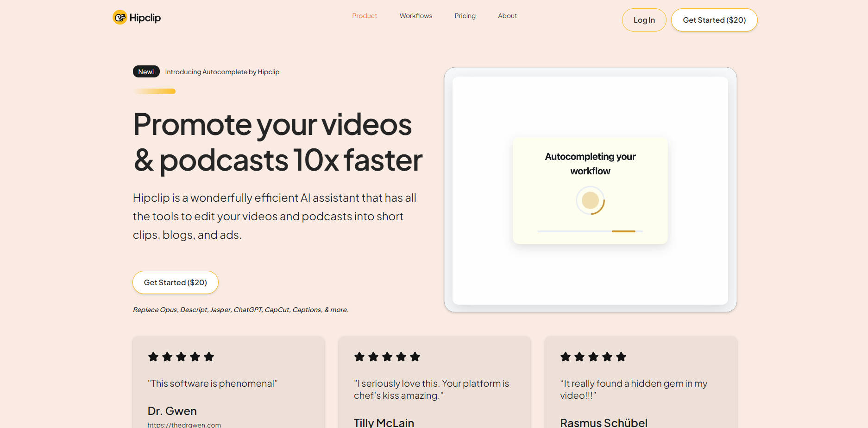Click the five-star rating on Tilly McLain's review

[387, 357]
